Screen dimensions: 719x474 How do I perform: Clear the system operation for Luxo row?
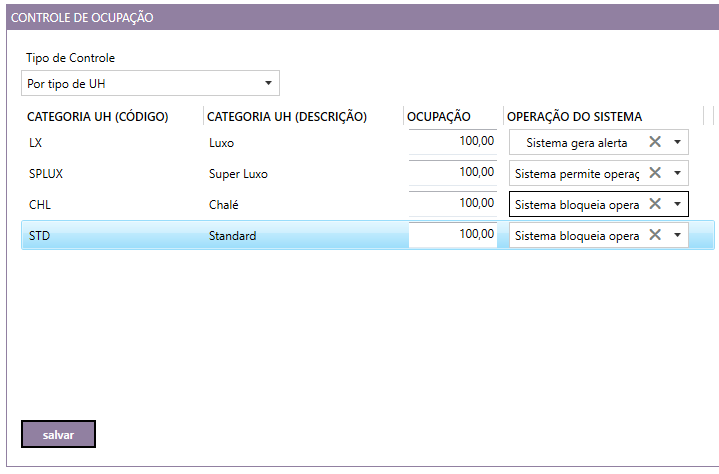(655, 142)
